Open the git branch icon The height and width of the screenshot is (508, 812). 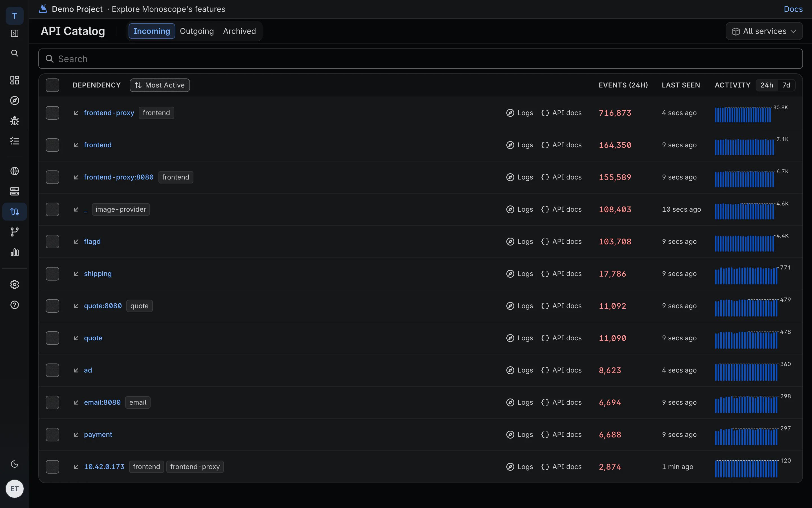tap(14, 232)
